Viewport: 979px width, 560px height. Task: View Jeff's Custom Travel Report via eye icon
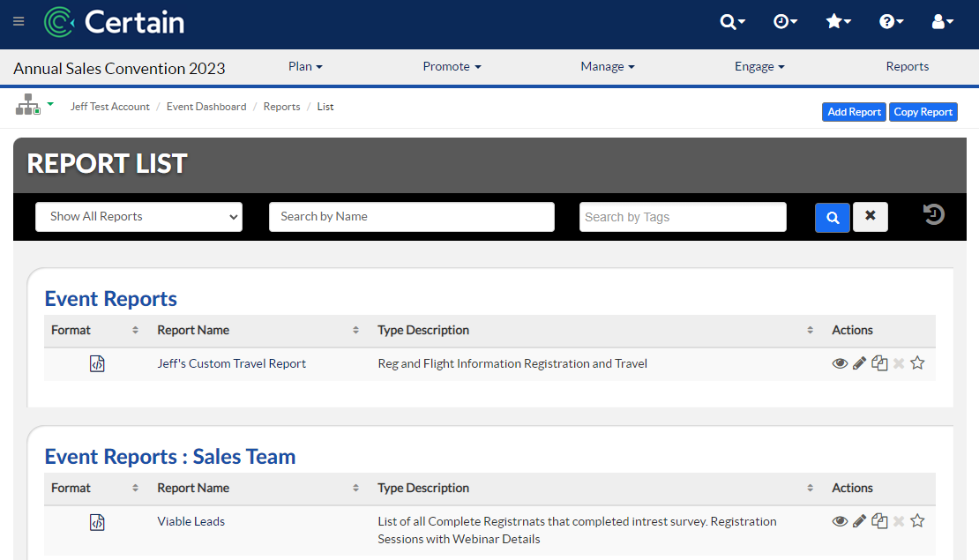click(x=840, y=363)
